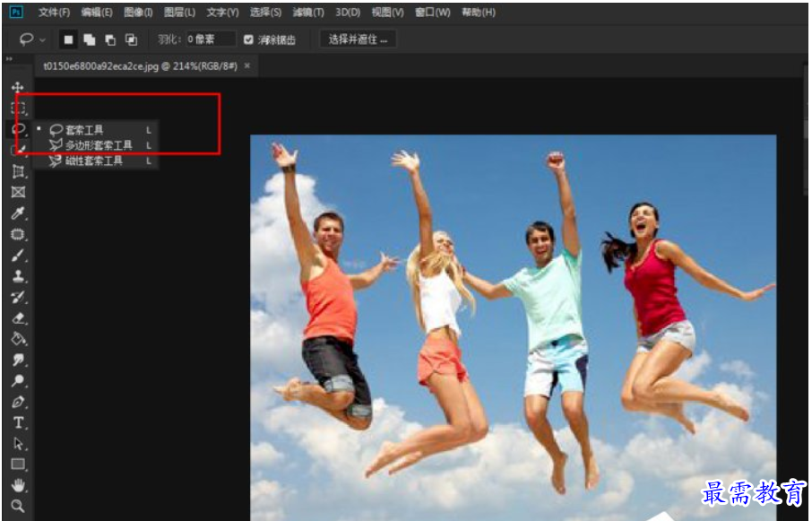Select the Move tool
This screenshot has width=812, height=521.
click(18, 87)
